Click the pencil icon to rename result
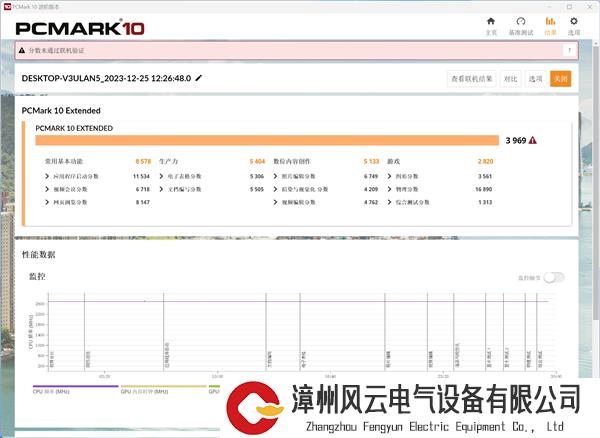 199,78
